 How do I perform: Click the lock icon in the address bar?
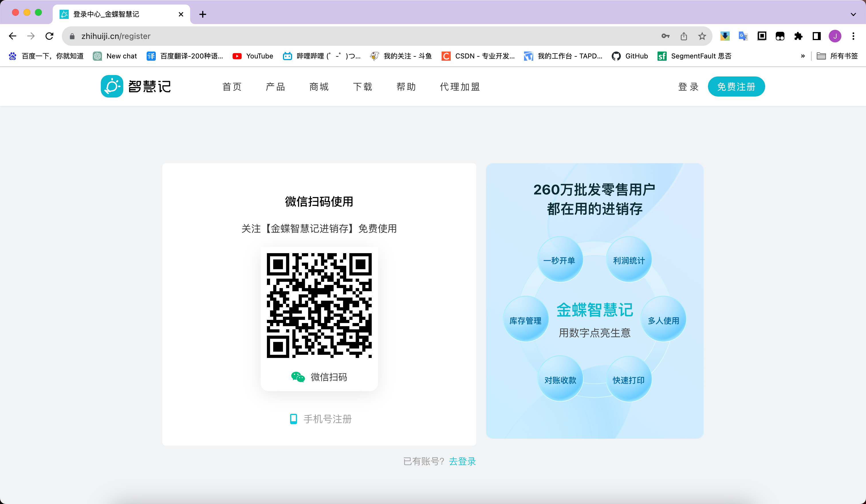[72, 36]
